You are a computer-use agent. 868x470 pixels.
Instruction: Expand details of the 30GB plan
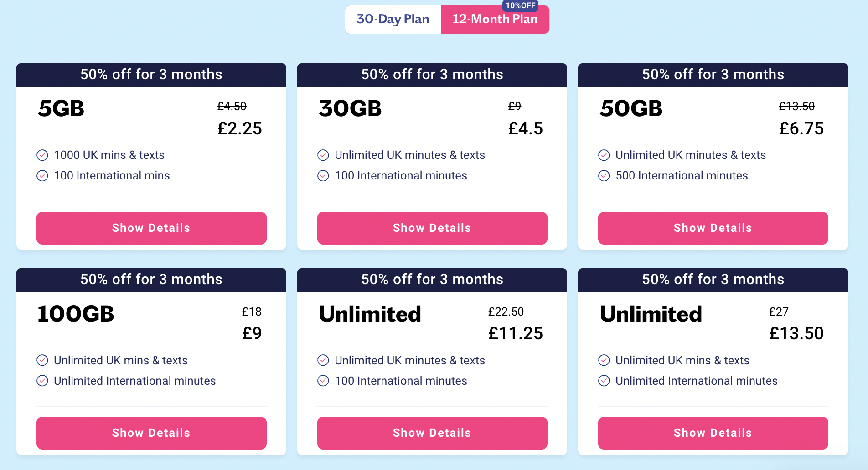coord(432,228)
